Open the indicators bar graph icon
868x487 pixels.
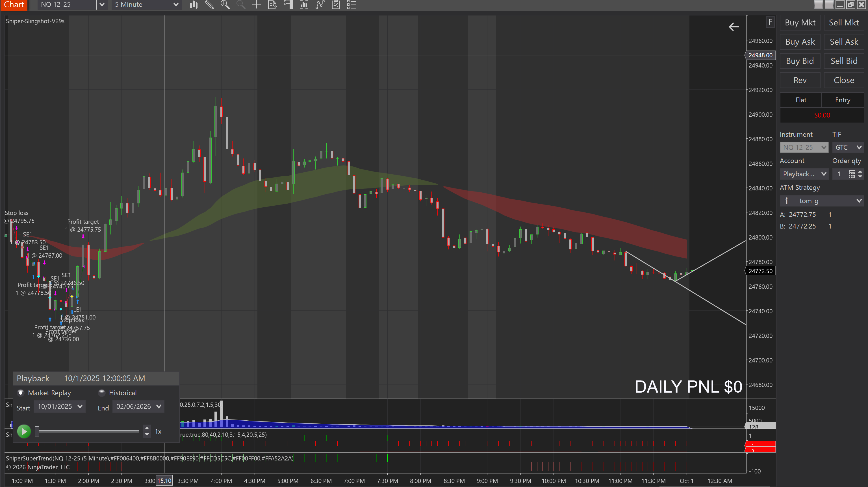pos(304,5)
